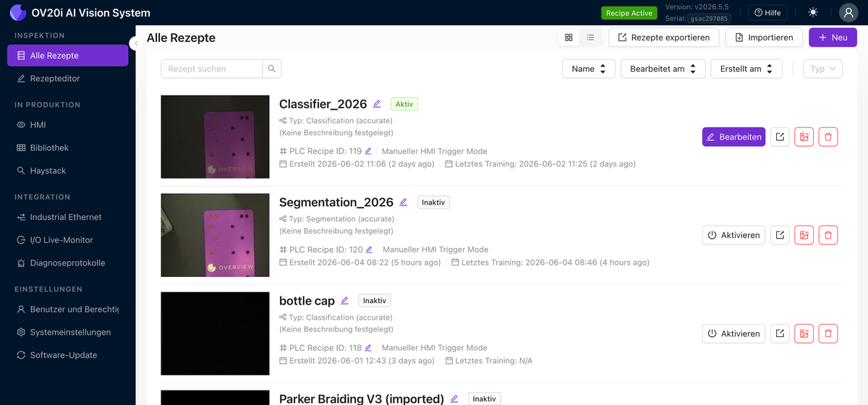The width and height of the screenshot is (868, 405).
Task: Edit PLC Recipe ID 119
Action: [368, 151]
